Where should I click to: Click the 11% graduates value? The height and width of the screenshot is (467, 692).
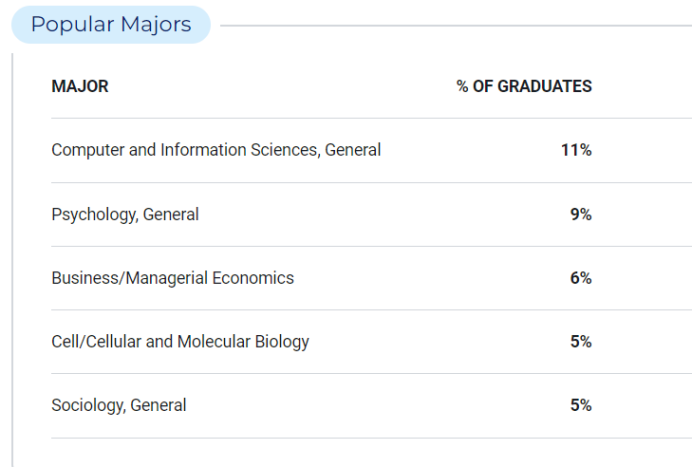click(x=576, y=150)
